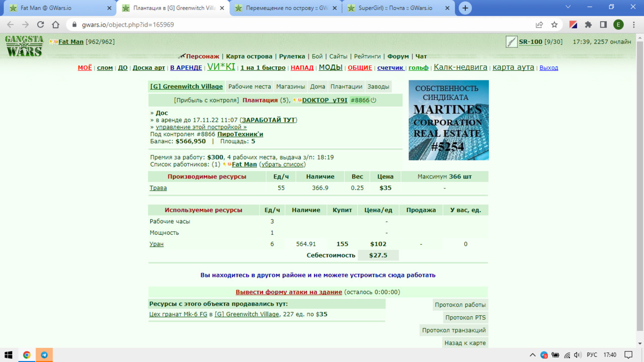Open управление этой постройкой link
The image size is (644, 362).
point(201,127)
